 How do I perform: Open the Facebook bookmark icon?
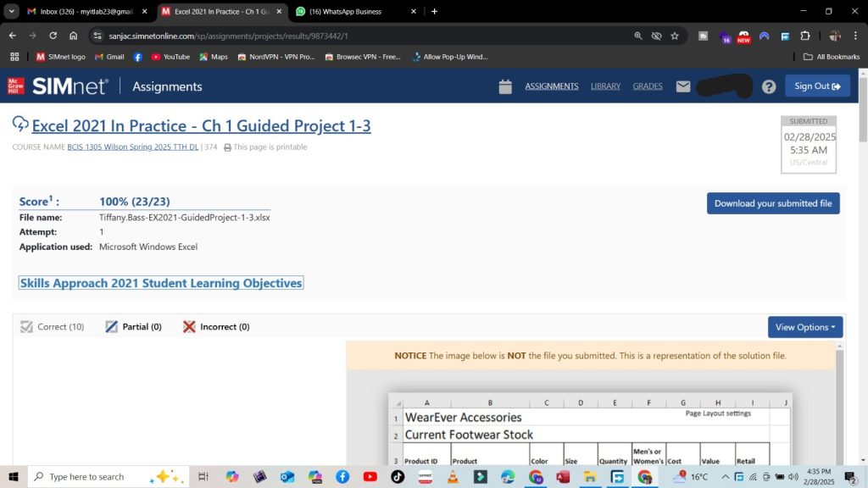137,57
